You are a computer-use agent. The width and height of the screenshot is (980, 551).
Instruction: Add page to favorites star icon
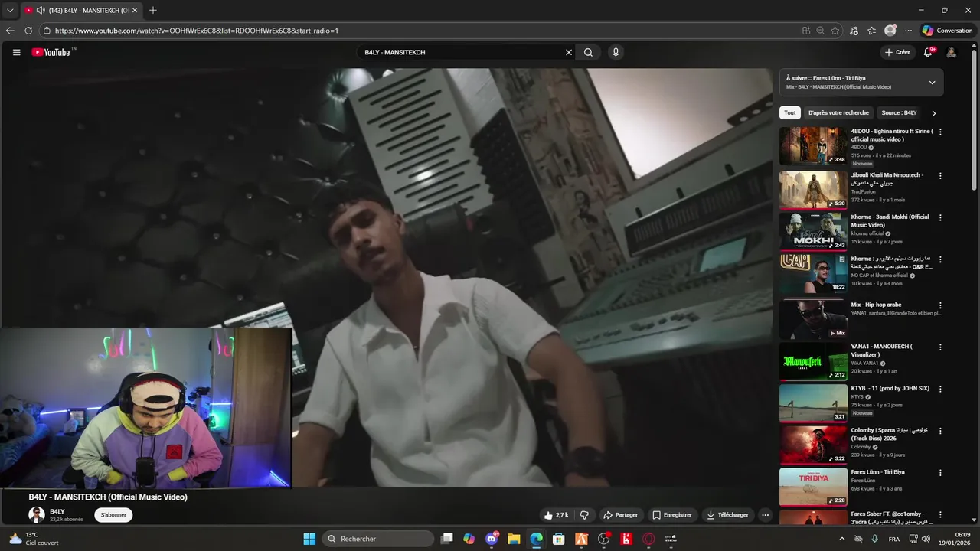tap(835, 31)
